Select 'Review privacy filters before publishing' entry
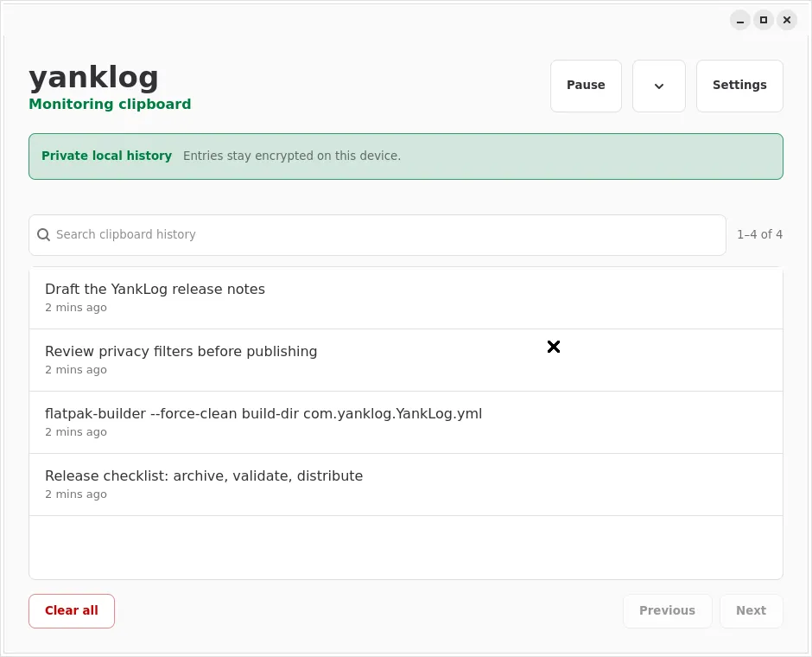Image resolution: width=812 pixels, height=657 pixels. click(x=406, y=360)
